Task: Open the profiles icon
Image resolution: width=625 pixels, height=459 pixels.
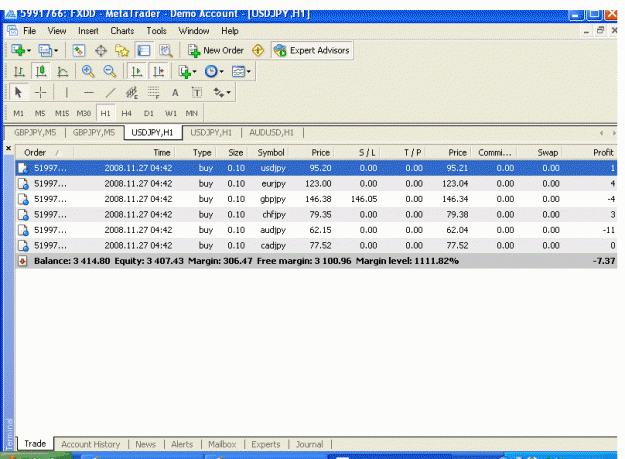Action: (45, 51)
